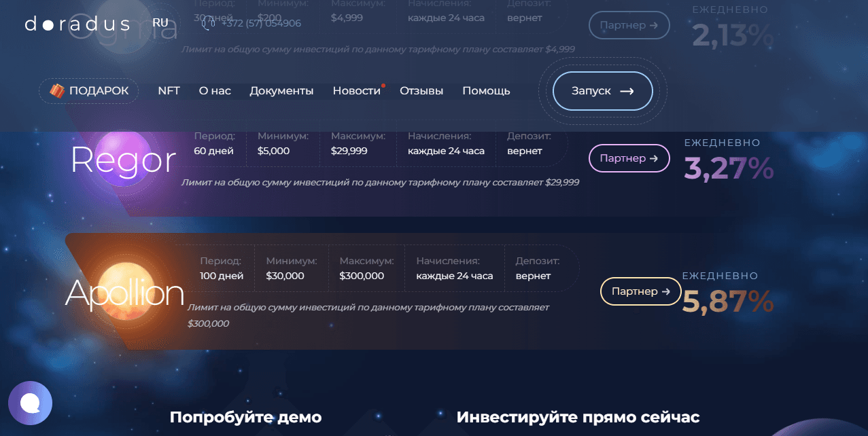The image size is (868, 436).
Task: Click the gift icon next to ПОДАРОК
Action: pyautogui.click(x=57, y=90)
